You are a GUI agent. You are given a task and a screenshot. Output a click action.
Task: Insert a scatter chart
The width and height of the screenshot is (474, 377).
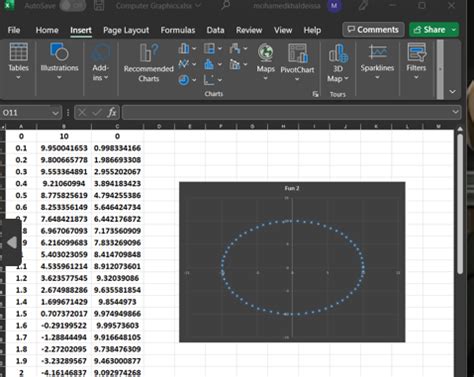(x=212, y=80)
